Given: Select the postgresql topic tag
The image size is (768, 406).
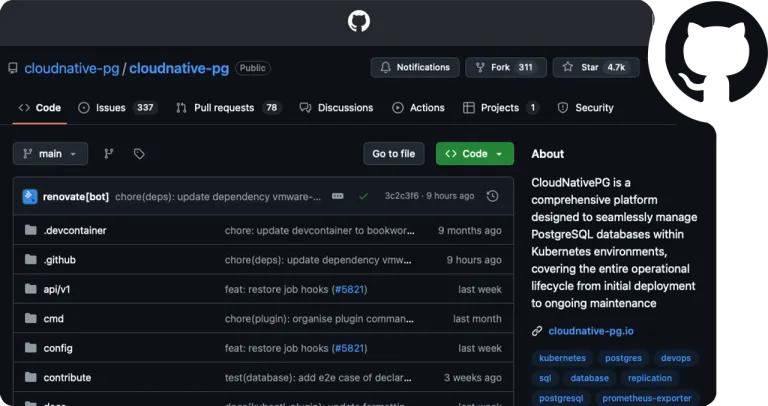Looking at the screenshot, I should (x=561, y=398).
